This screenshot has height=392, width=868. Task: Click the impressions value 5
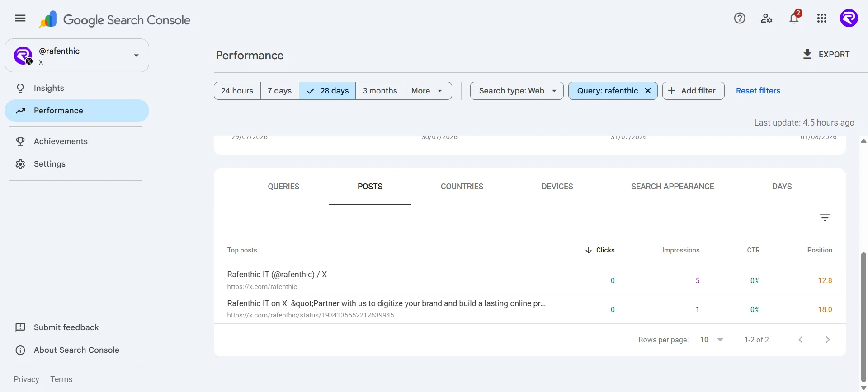coord(698,280)
